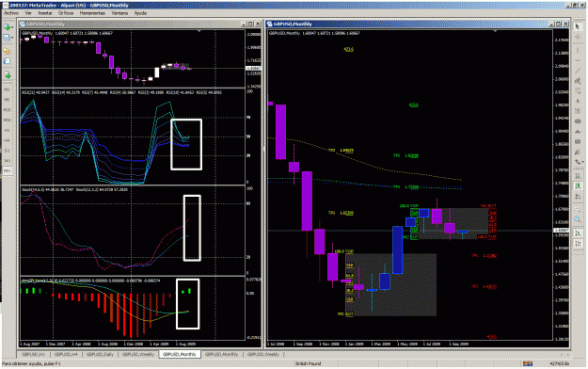
Task: Select the Vertical Line drawing tool
Action: 578,49
